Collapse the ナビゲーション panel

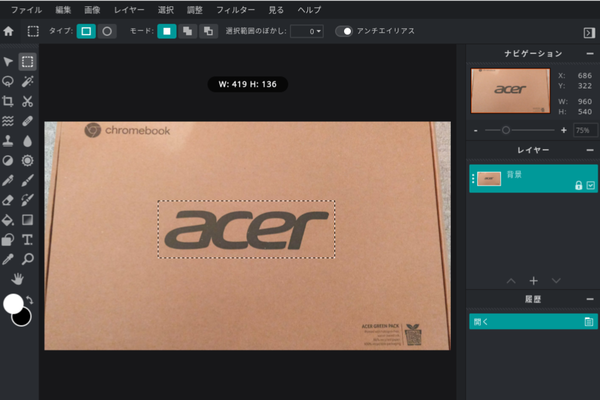click(x=590, y=54)
